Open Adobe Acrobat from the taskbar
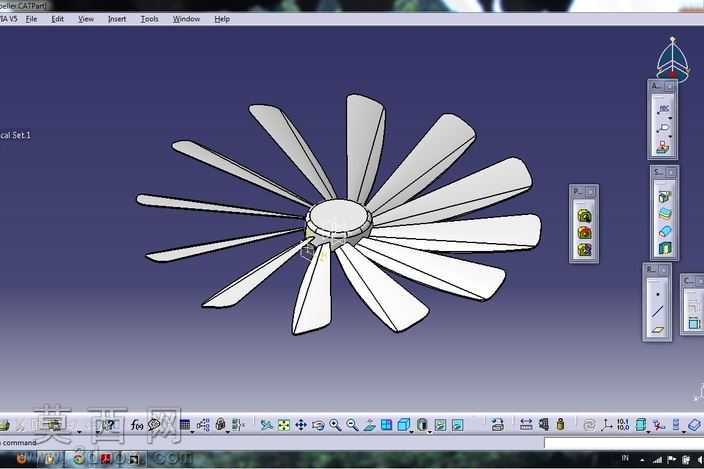The height and width of the screenshot is (469, 704). click(106, 459)
